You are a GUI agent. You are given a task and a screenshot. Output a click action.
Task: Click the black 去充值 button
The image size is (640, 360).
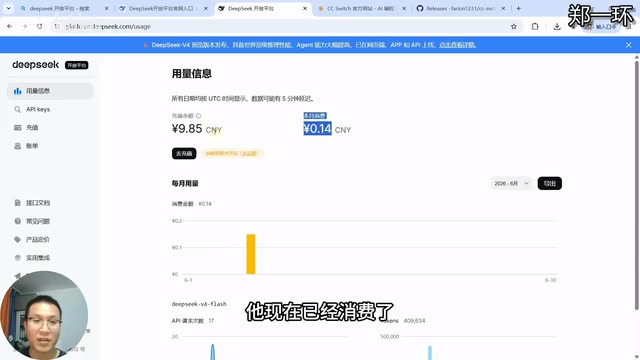[184, 153]
